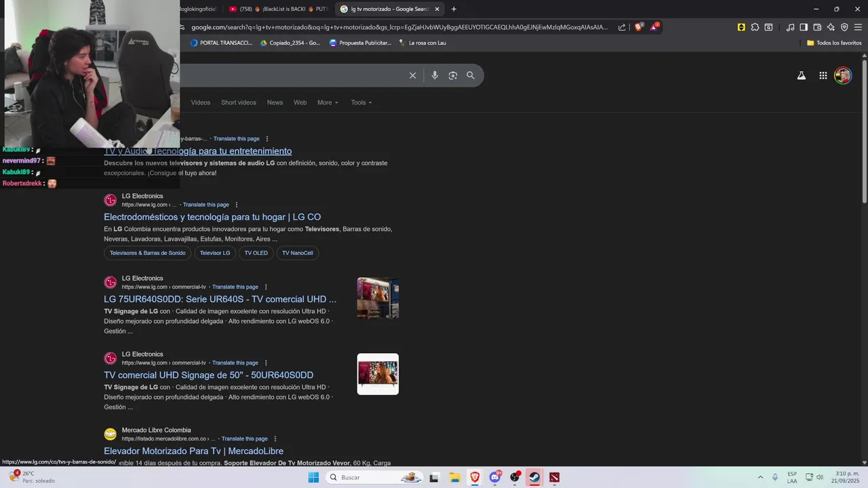
Task: Open Google account profile avatar
Action: (843, 75)
